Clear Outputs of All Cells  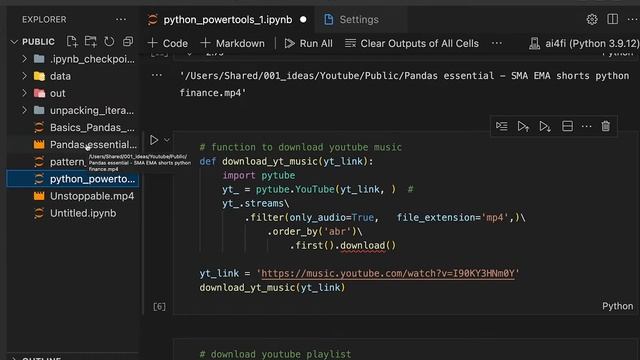pos(412,43)
